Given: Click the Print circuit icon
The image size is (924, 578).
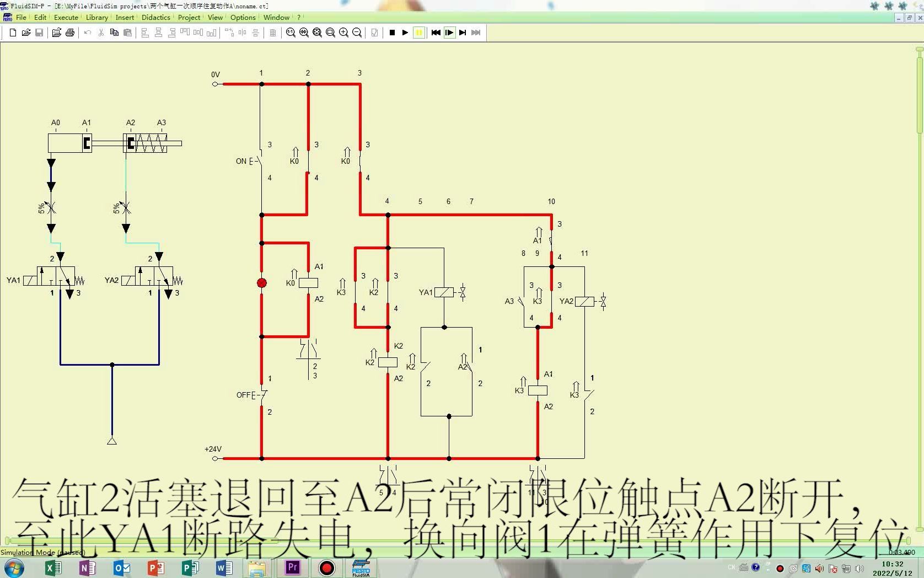Looking at the screenshot, I should point(70,33).
